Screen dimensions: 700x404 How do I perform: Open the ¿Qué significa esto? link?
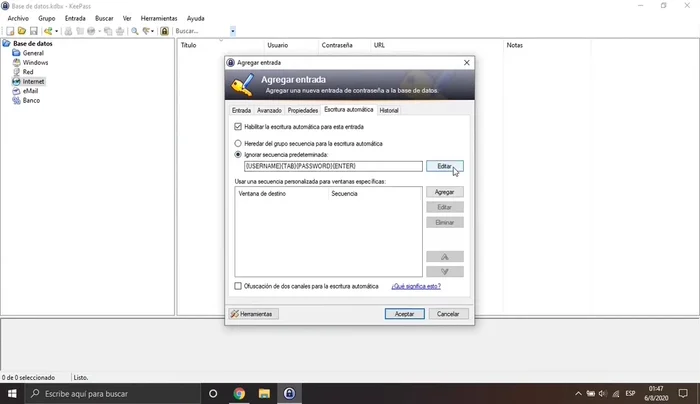(x=416, y=286)
